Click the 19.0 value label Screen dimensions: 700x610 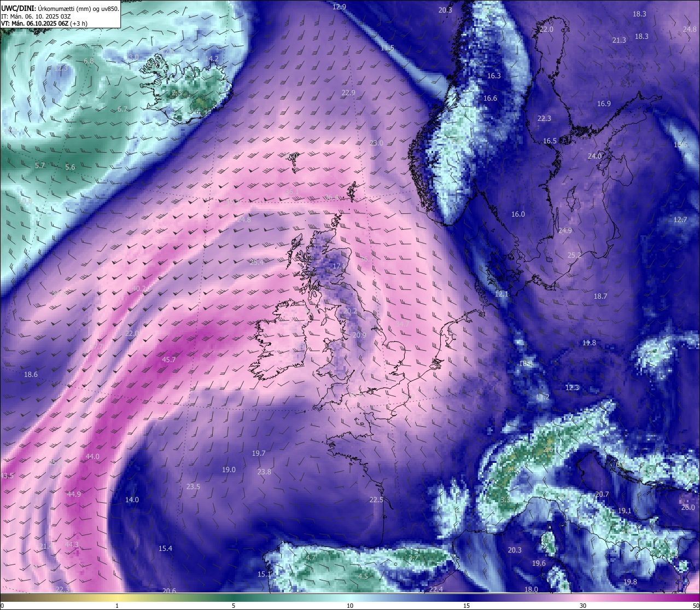(229, 470)
